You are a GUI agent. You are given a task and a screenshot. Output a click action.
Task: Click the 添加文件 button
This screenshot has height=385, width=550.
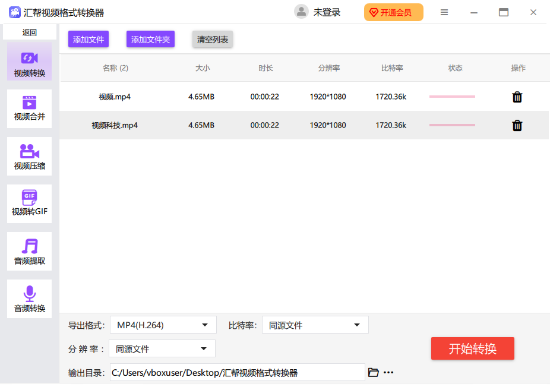click(x=88, y=39)
